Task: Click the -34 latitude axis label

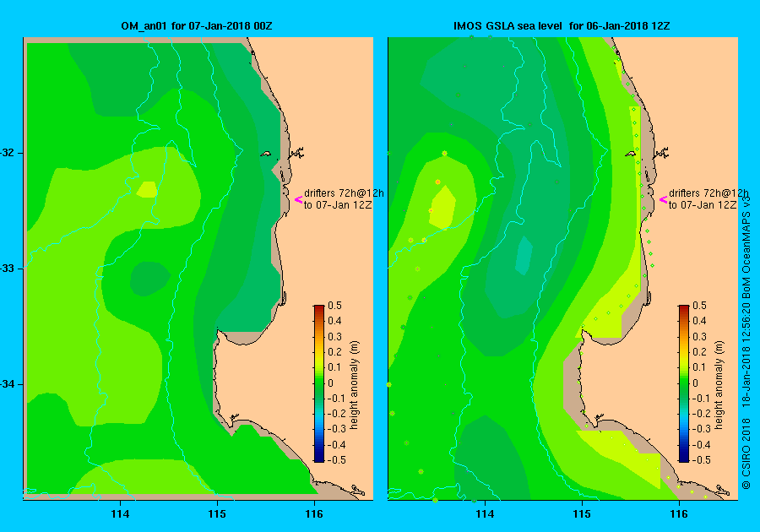Action: [x=8, y=384]
